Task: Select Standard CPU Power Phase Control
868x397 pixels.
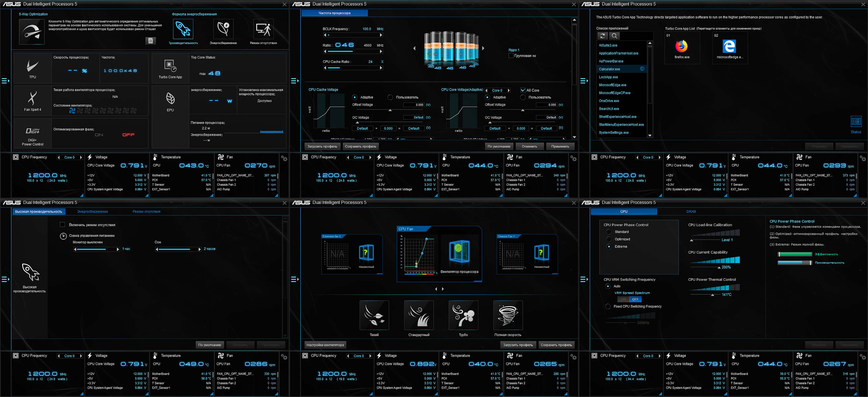Action: tap(609, 232)
